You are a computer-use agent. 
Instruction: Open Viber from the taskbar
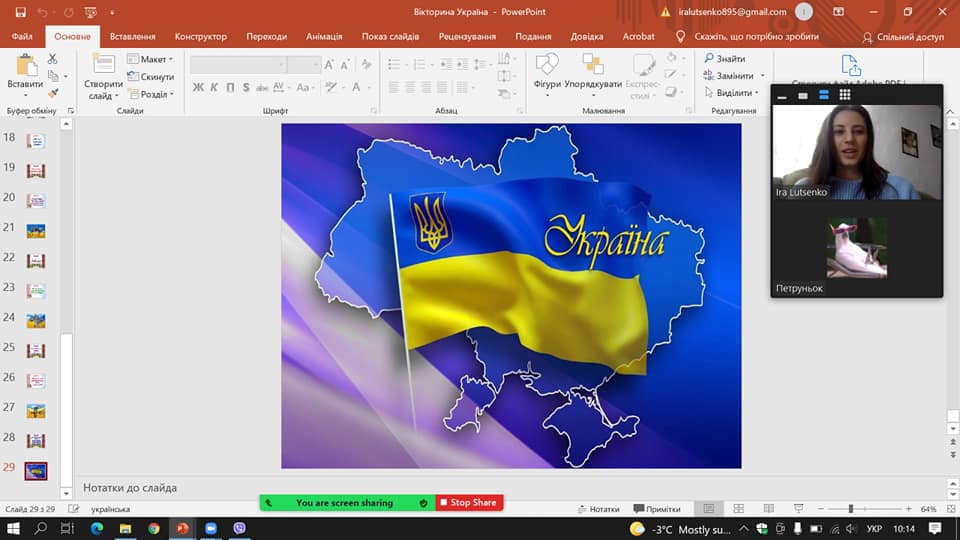coord(239,528)
